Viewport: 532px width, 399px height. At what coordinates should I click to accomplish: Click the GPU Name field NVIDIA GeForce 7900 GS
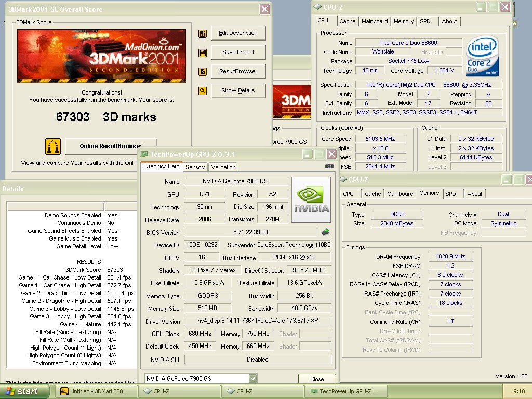click(235, 181)
